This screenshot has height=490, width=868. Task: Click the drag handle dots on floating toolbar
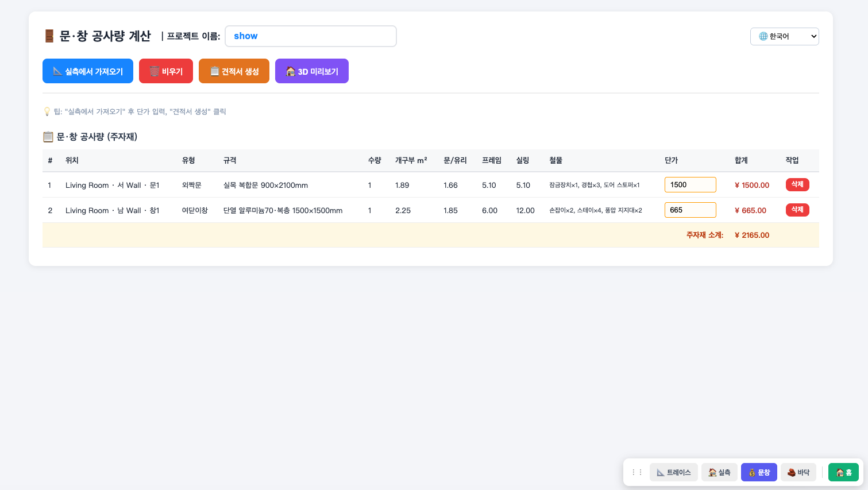click(637, 472)
